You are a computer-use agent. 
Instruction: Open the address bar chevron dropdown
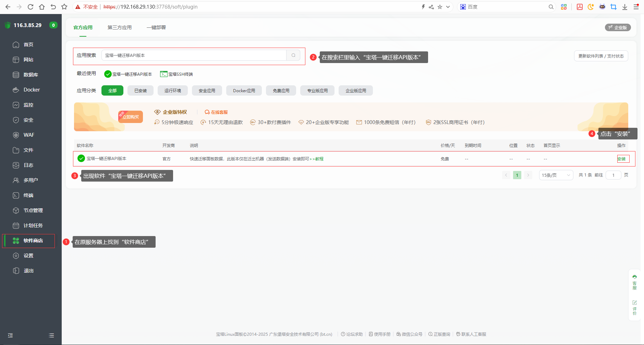coord(448,7)
